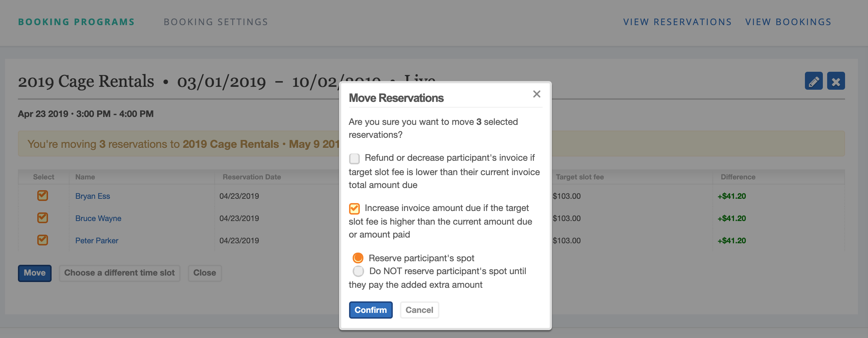Click the Reservation Date column header
The height and width of the screenshot is (338, 868).
tap(252, 177)
